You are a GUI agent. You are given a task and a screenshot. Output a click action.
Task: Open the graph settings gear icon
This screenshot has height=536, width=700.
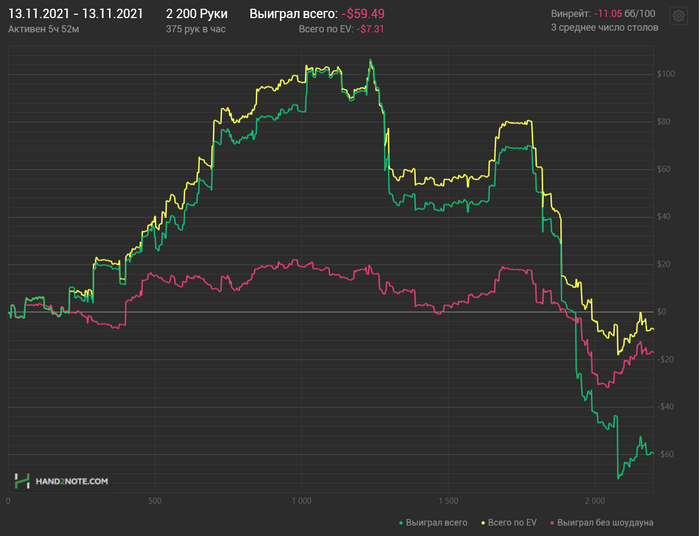[678, 16]
